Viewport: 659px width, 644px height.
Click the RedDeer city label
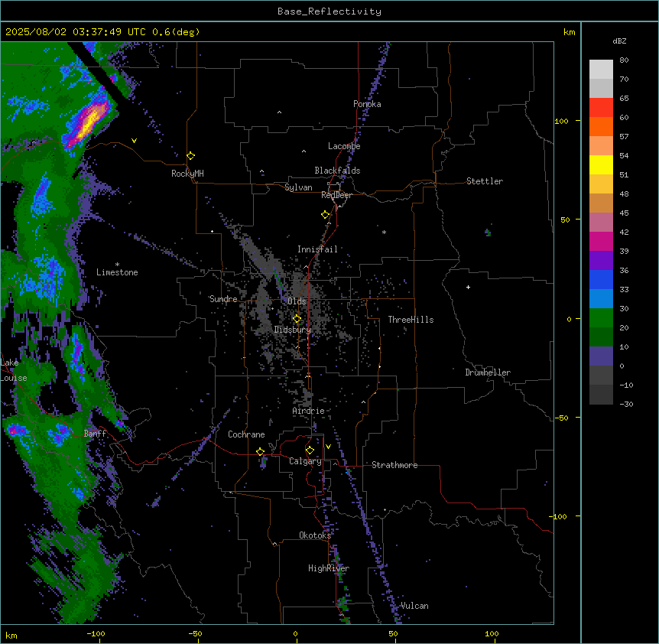pyautogui.click(x=336, y=195)
